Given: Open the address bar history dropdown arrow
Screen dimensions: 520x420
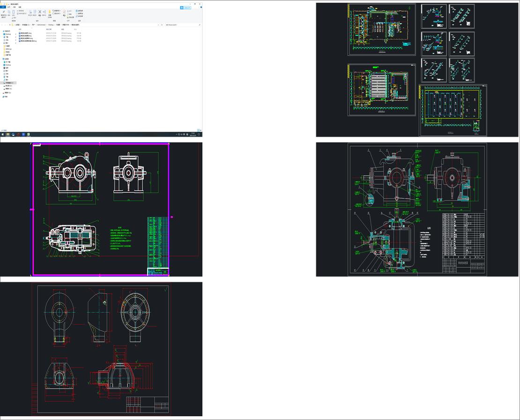Looking at the screenshot, I should point(158,24).
